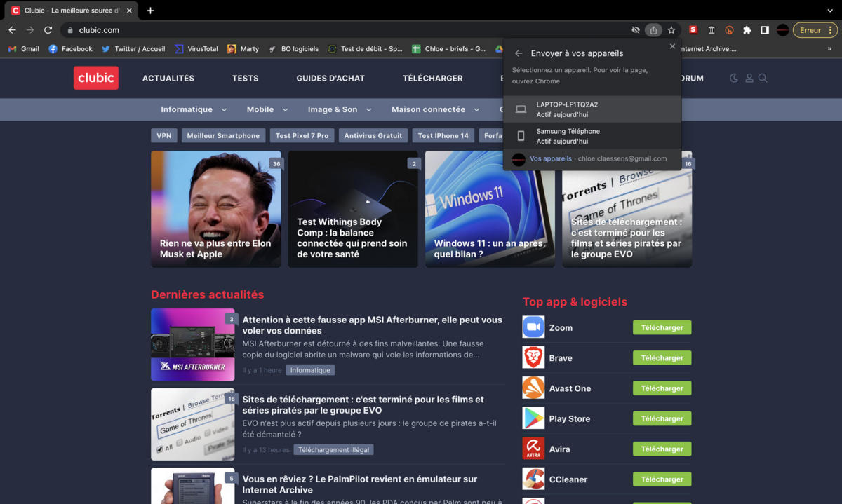
Task: Open the VirusTotal bookmark
Action: point(196,49)
